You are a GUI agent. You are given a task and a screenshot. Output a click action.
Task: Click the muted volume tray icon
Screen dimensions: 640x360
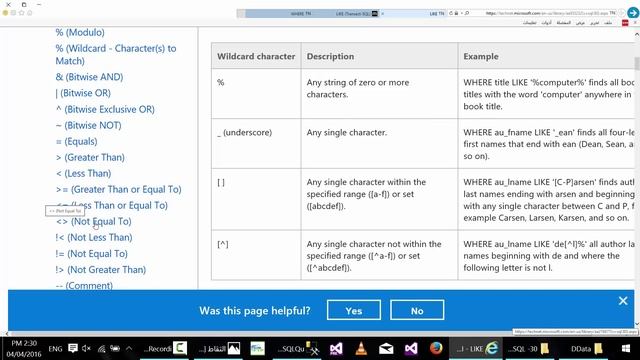[86, 349]
